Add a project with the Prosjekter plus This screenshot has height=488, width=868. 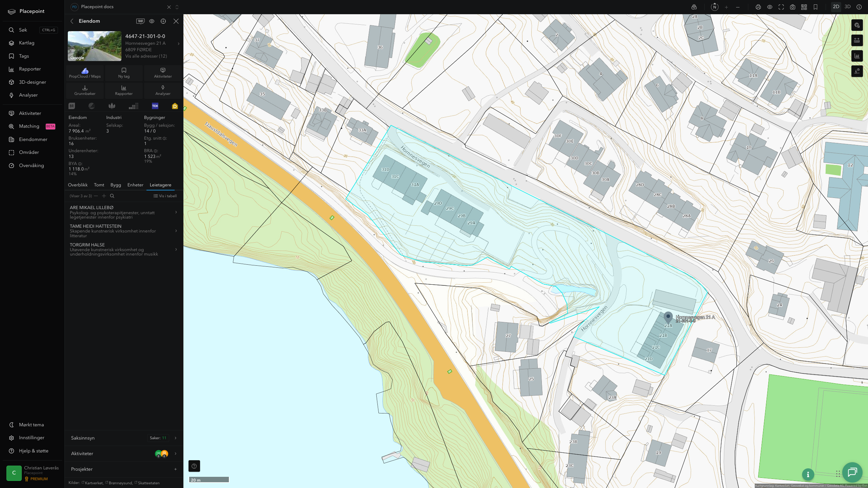tap(176, 469)
